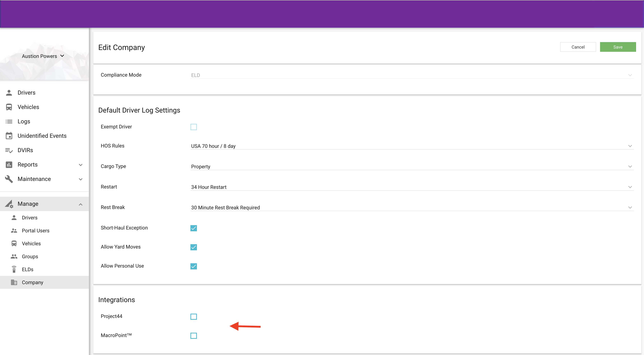Image resolution: width=644 pixels, height=355 pixels.
Task: Save the company settings
Action: click(x=618, y=47)
